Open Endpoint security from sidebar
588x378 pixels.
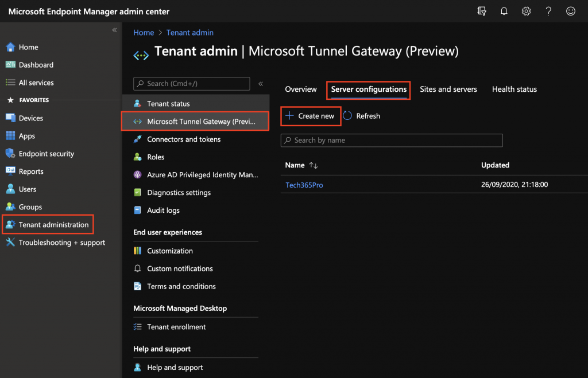point(46,154)
